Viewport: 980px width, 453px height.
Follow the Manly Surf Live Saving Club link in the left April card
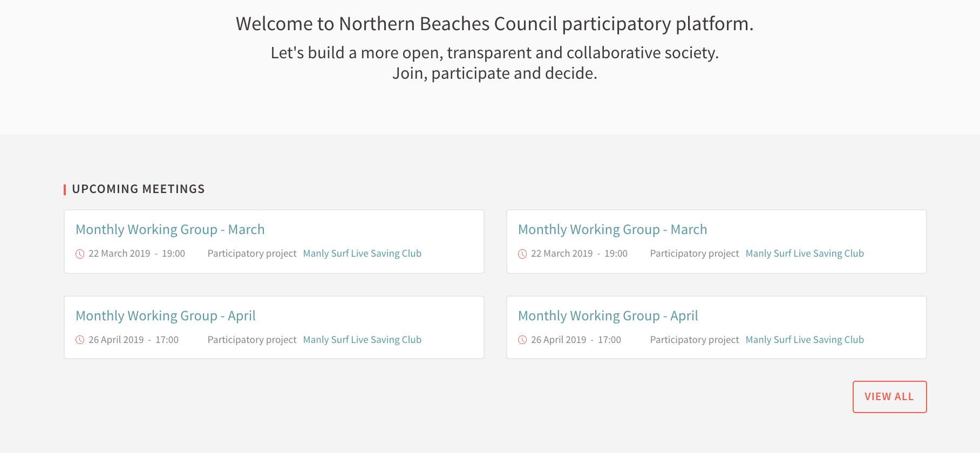point(362,340)
